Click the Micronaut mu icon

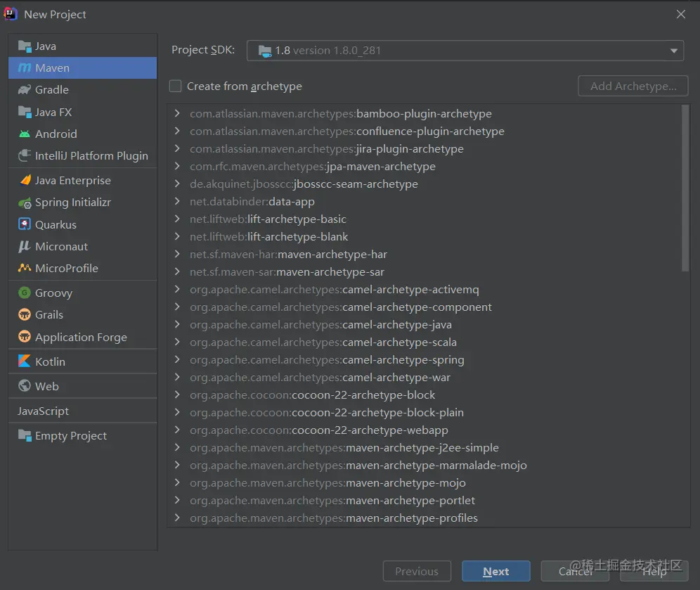[25, 246]
